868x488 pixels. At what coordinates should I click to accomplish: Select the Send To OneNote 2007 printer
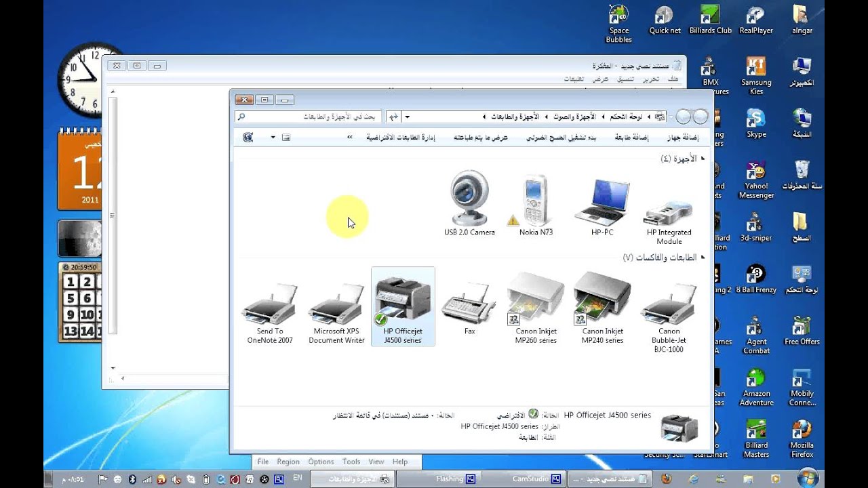tap(270, 314)
